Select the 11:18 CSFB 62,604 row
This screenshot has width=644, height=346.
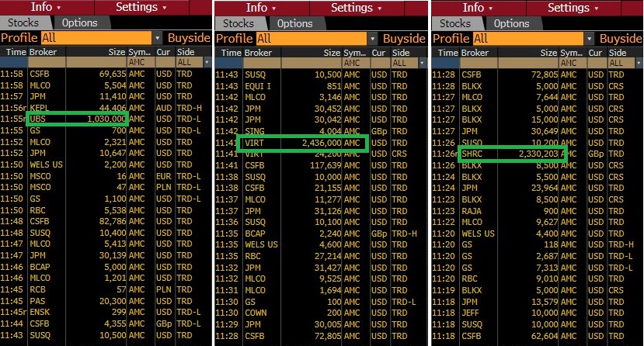[538, 336]
